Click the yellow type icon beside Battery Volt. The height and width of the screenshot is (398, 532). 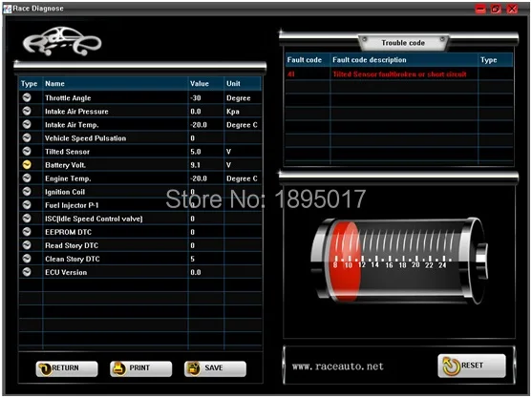coord(27,164)
